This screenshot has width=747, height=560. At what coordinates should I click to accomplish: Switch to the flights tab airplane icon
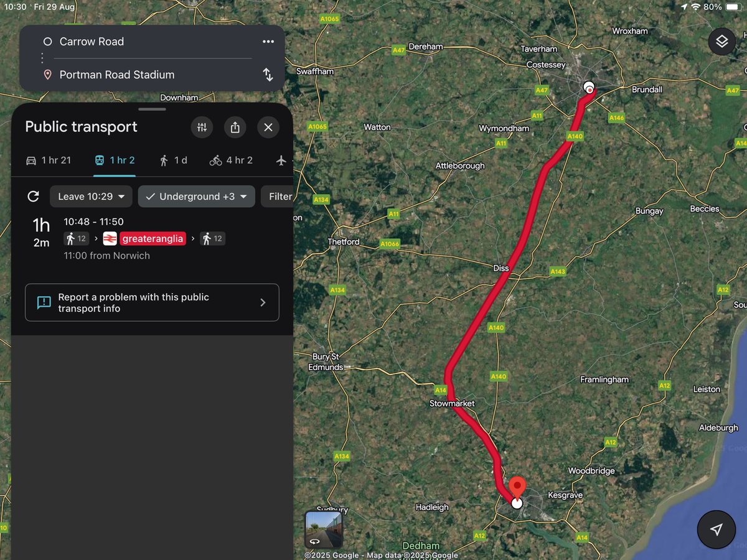point(281,161)
